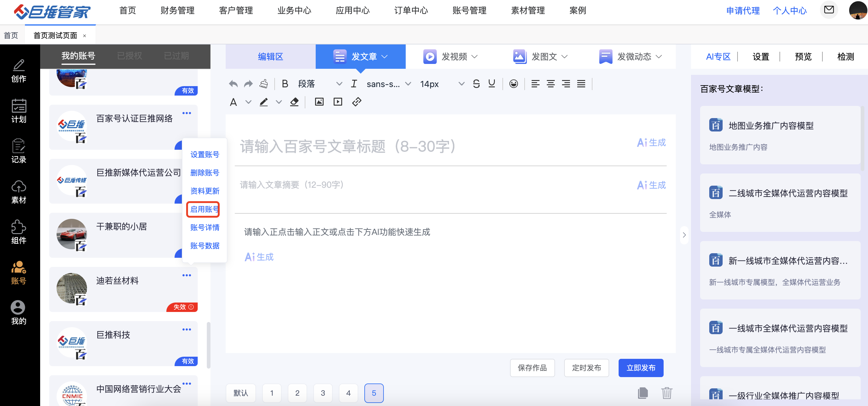
Task: Open 账号 in the left sidebar
Action: pos(19,273)
